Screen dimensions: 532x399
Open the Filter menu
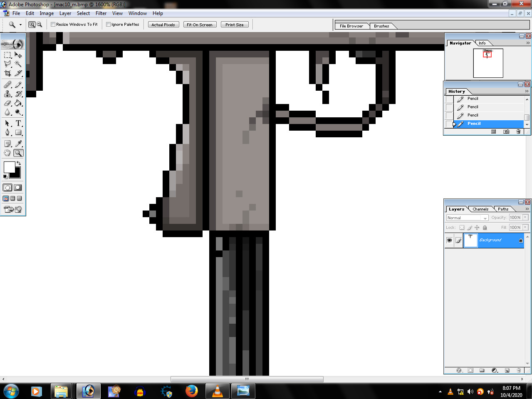point(101,13)
